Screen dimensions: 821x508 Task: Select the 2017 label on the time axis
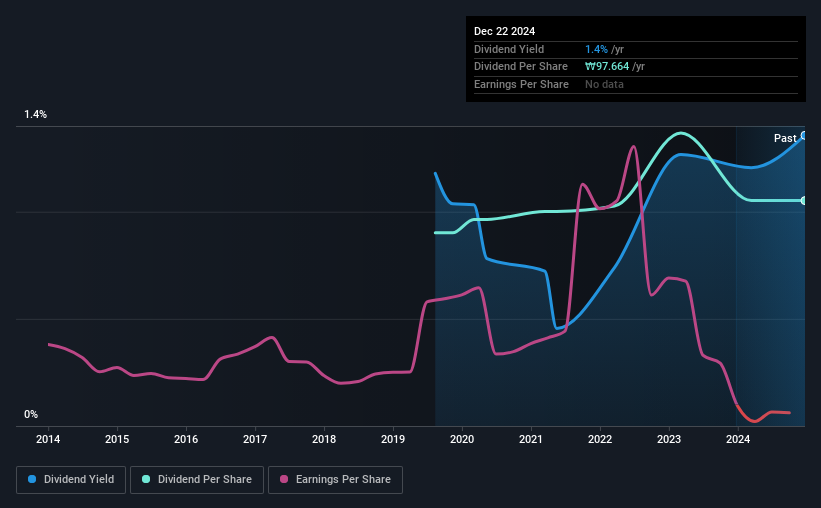point(255,439)
